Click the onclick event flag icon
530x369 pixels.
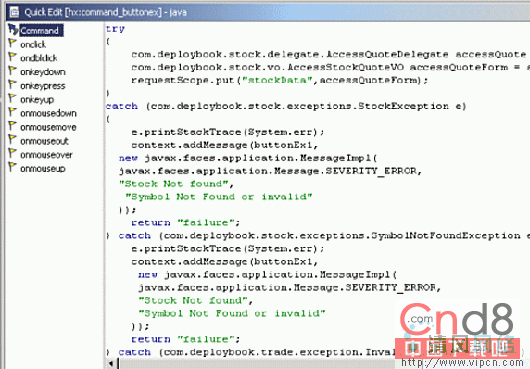[x=12, y=43]
